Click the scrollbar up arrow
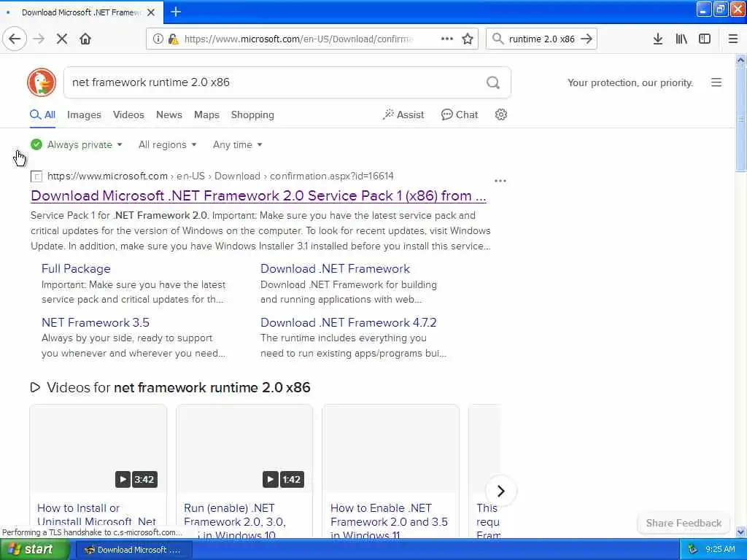Viewport: 747px width, 560px height. click(740, 60)
